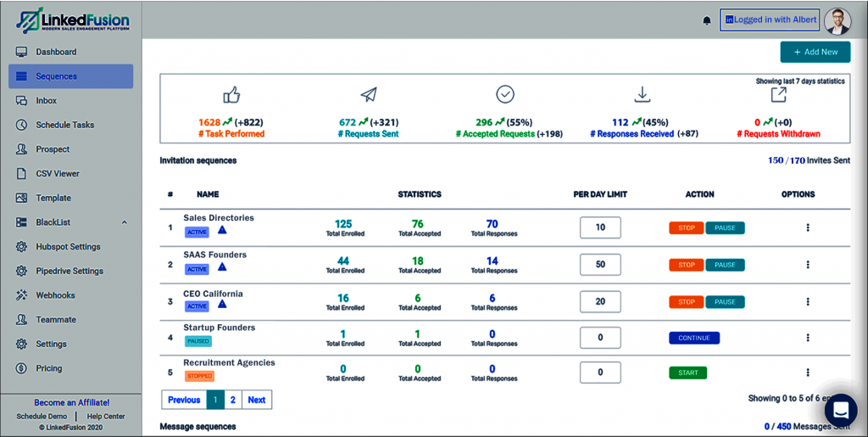
Task: Open options menu for Sales Directories
Action: coord(808,227)
